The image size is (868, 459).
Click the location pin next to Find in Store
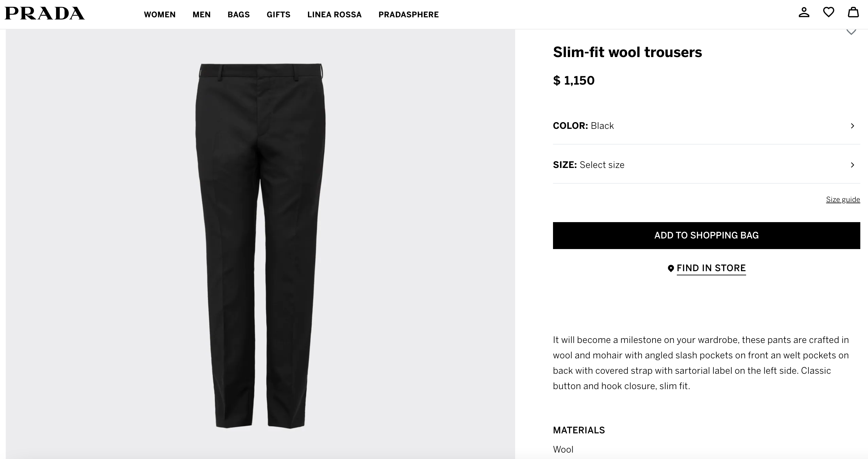tap(670, 268)
